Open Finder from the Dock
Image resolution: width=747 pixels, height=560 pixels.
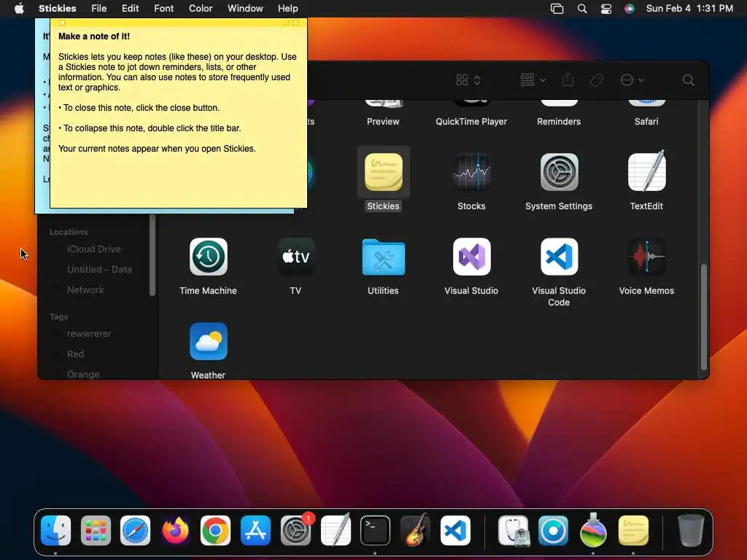click(55, 531)
